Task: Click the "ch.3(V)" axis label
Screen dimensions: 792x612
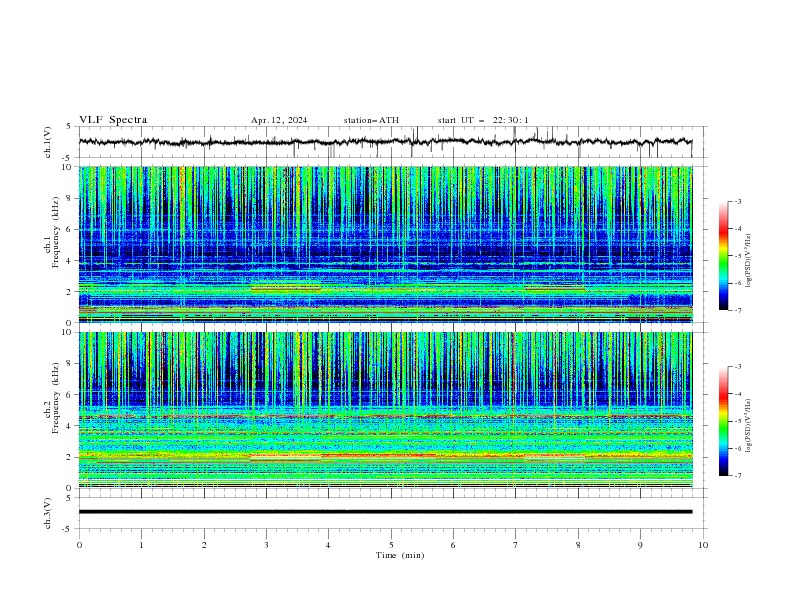Action: 48,513
